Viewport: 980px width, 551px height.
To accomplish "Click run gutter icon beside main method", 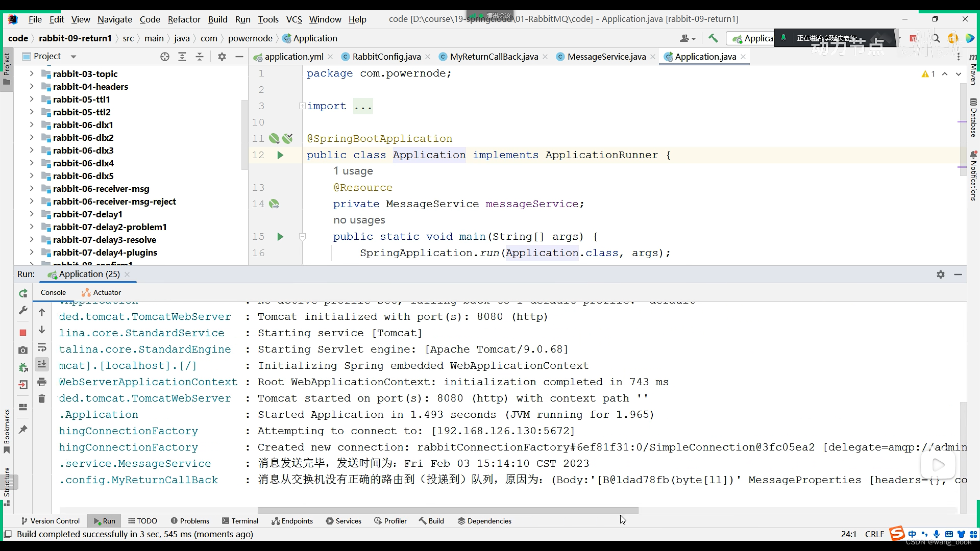I will coord(280,237).
